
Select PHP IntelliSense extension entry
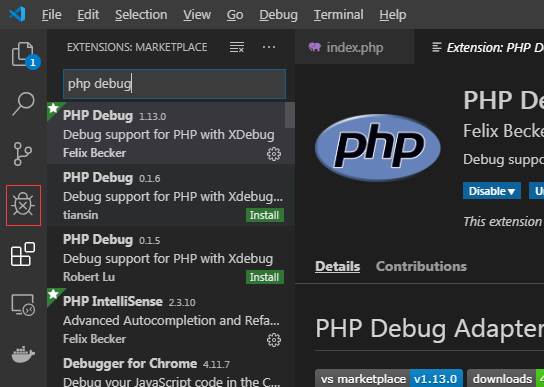click(171, 319)
